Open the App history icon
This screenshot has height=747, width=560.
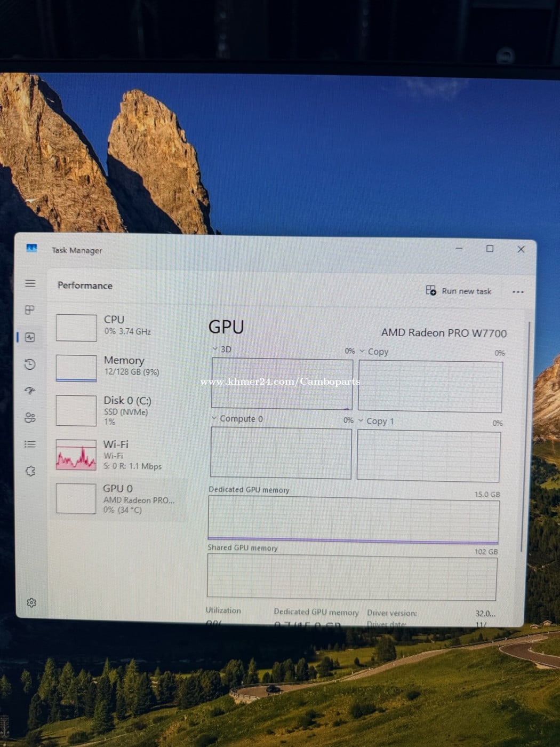pos(30,364)
